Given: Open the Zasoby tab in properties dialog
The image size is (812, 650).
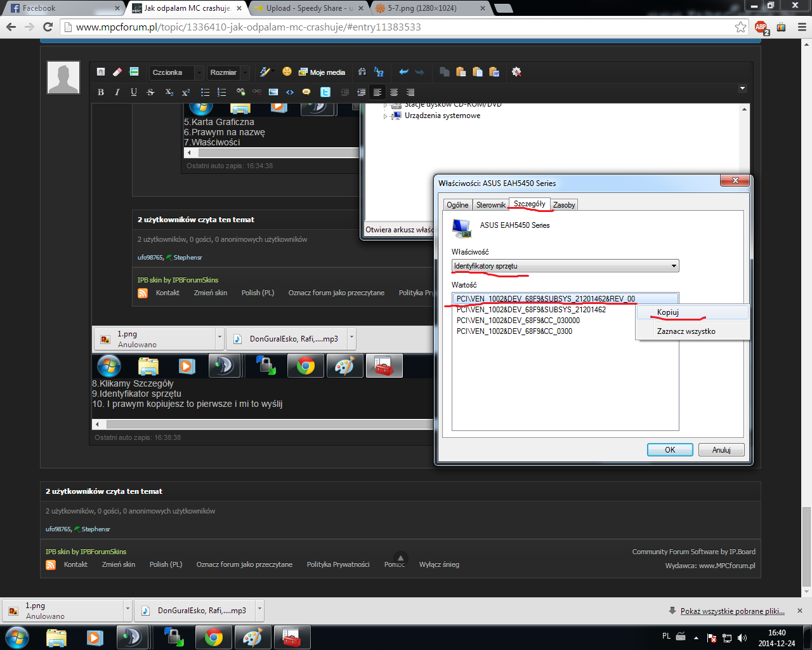Looking at the screenshot, I should pyautogui.click(x=564, y=205).
